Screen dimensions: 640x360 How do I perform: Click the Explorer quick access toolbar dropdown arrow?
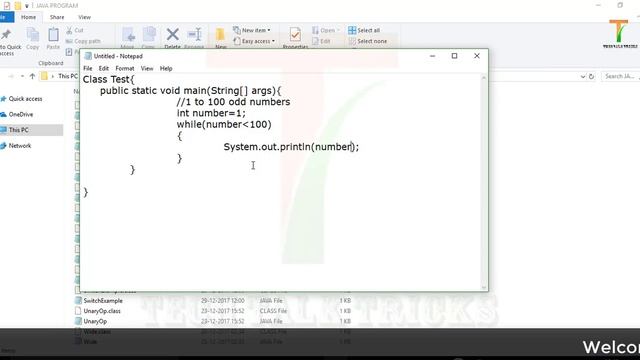coord(27,6)
